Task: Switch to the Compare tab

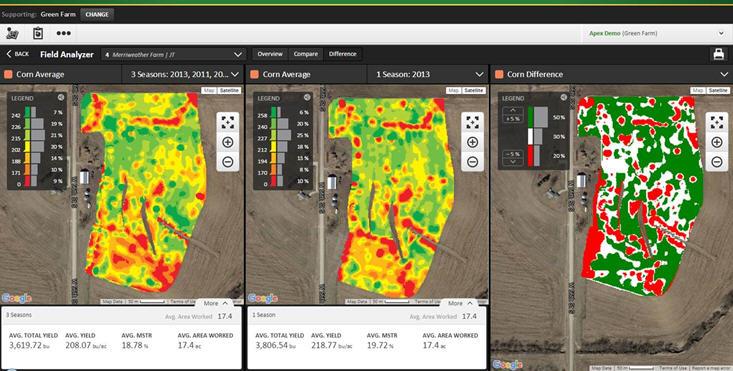Action: [x=306, y=54]
